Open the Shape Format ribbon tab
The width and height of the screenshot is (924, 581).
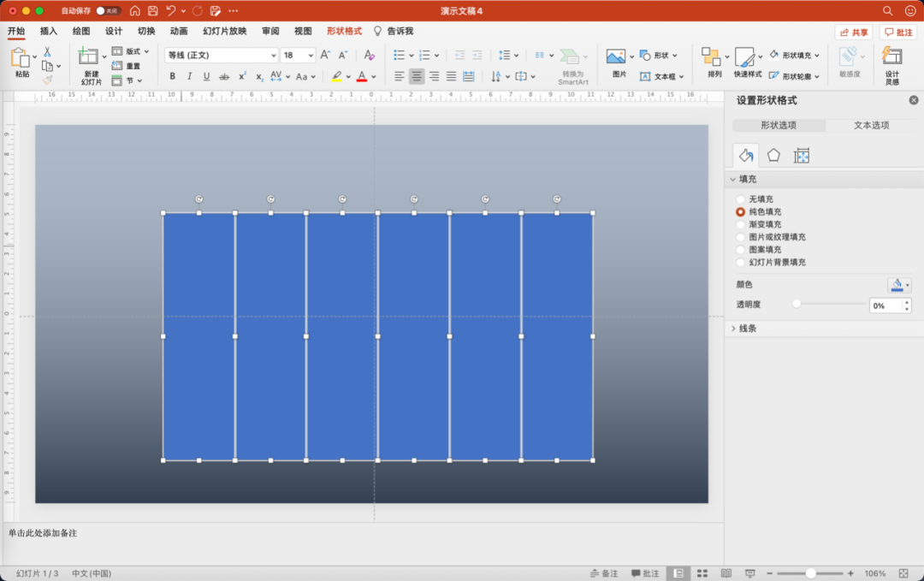344,31
